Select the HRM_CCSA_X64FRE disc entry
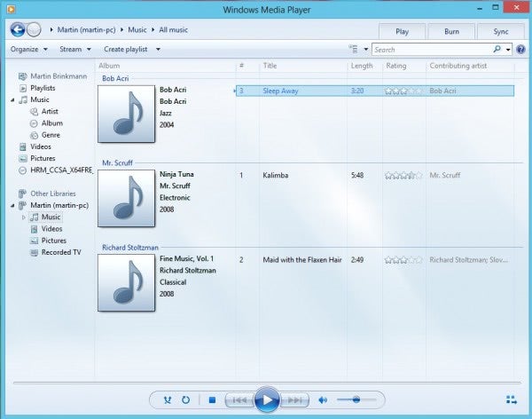532x419 pixels. [61, 170]
